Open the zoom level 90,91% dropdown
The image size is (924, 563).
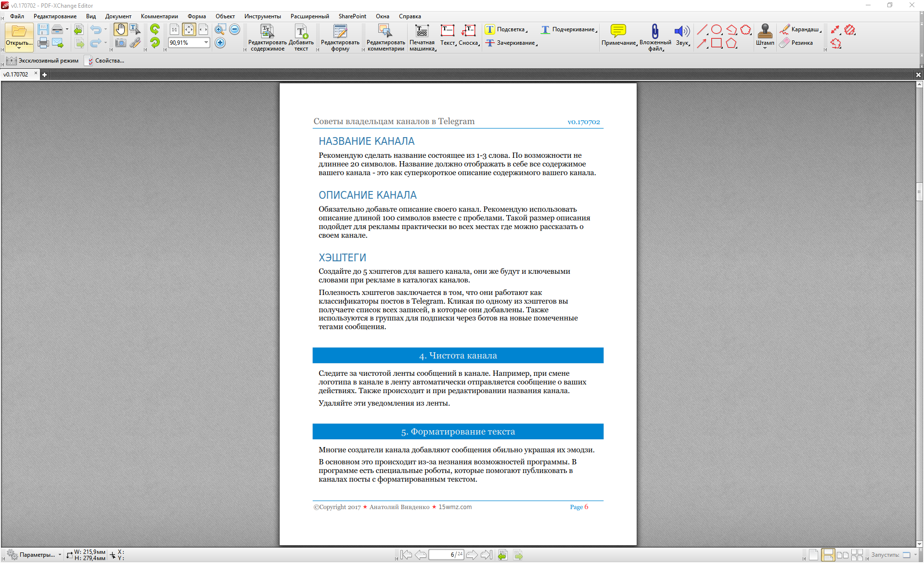206,43
